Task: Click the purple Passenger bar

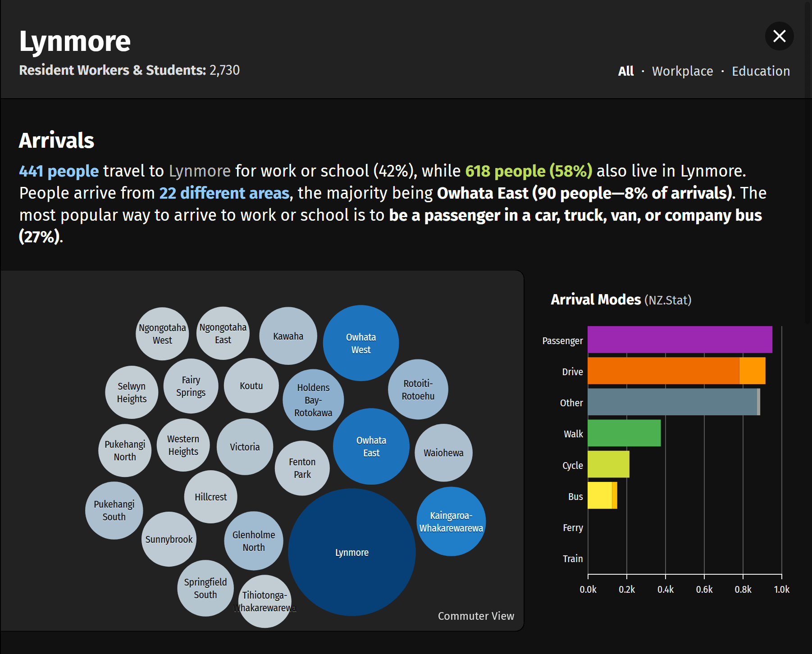Action: coord(680,340)
